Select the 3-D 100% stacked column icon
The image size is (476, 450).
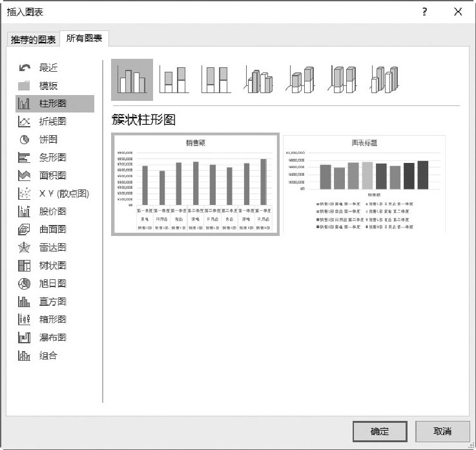pyautogui.click(x=342, y=80)
